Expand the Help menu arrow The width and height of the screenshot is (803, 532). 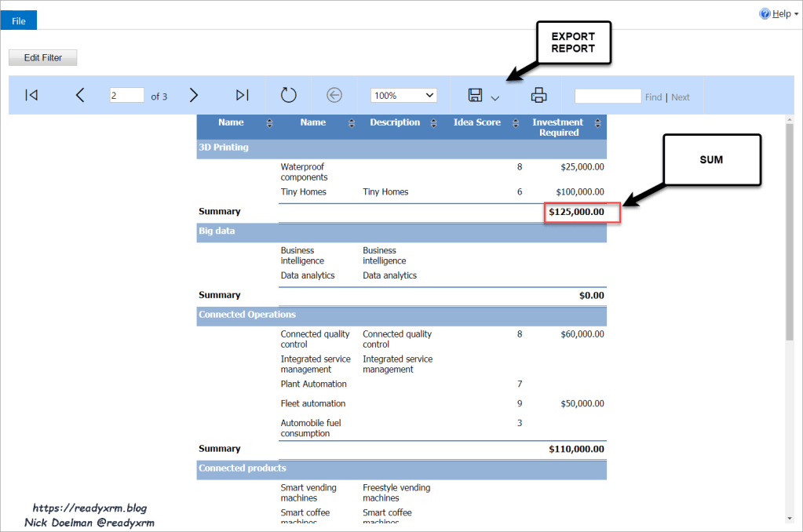tap(796, 14)
